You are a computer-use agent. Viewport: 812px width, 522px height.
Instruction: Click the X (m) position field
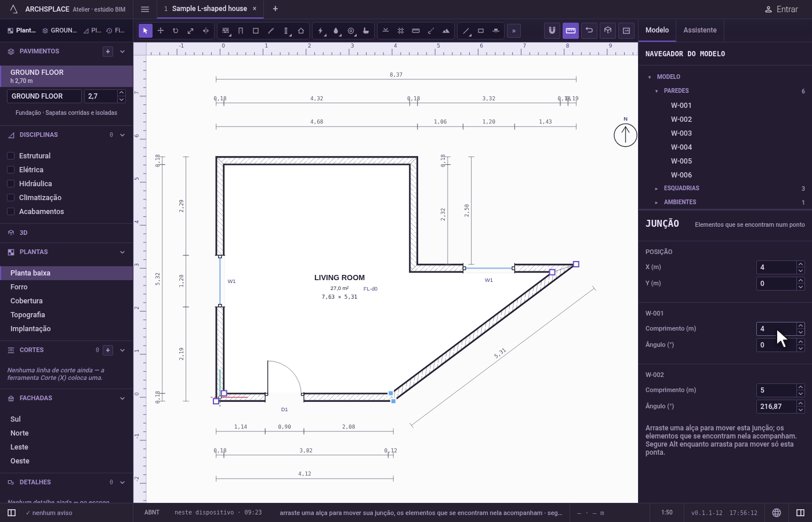[777, 267]
